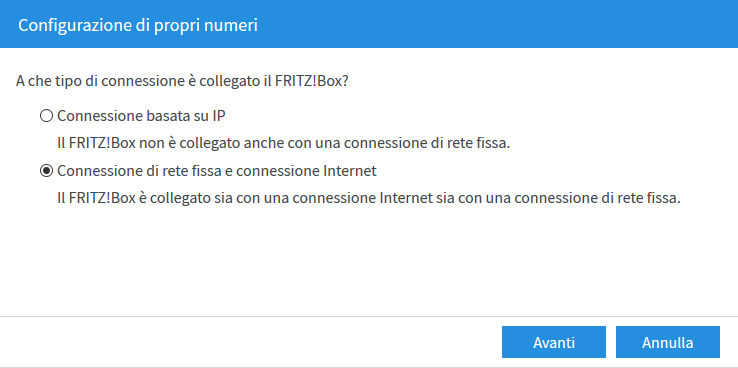Image resolution: width=738 pixels, height=368 pixels.
Task: Click the footer area left of the Avanti button
Action: [x=249, y=342]
